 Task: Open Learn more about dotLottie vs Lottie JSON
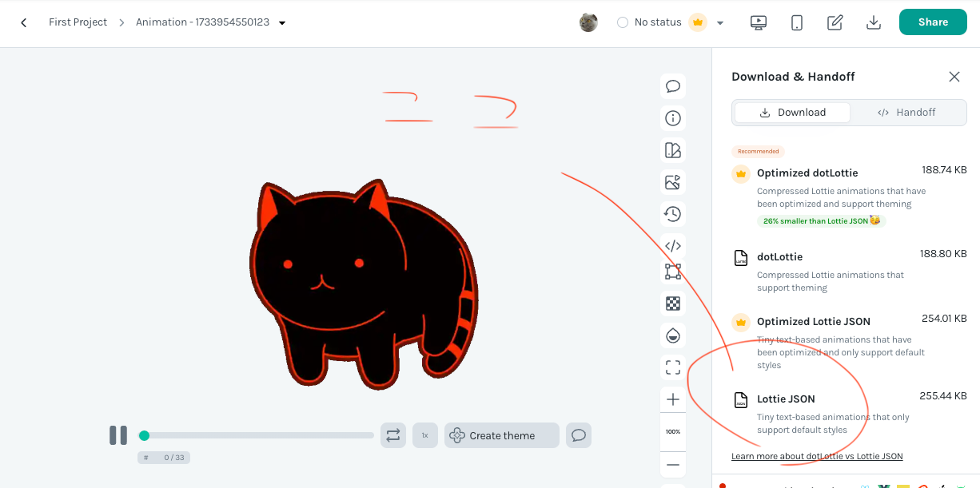pyautogui.click(x=817, y=456)
